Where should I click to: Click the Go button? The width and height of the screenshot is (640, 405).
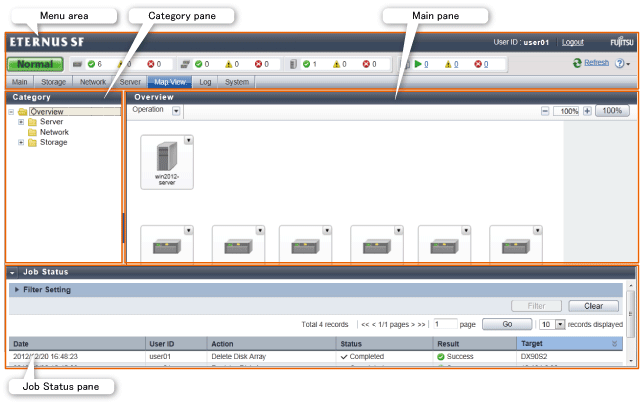tap(507, 324)
